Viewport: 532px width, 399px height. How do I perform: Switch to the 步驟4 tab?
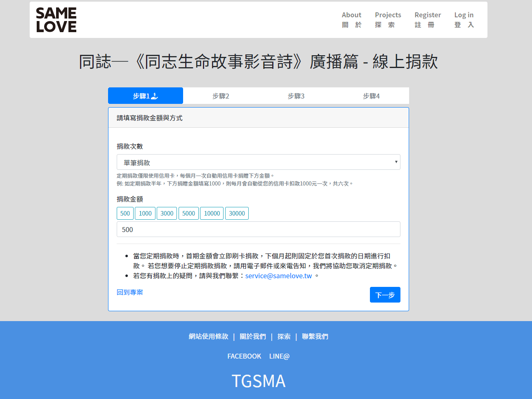(x=371, y=95)
